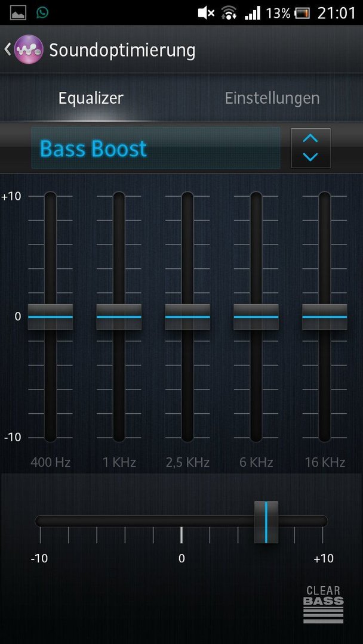363x644 pixels.
Task: Go back using the header arrow
Action: (7, 49)
